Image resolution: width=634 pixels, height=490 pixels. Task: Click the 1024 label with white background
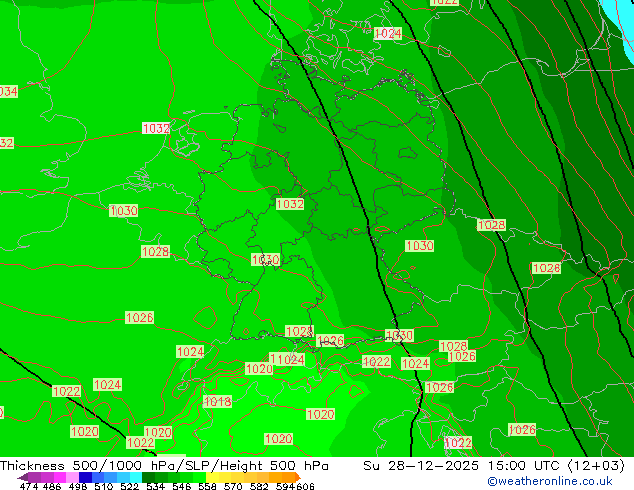pyautogui.click(x=388, y=33)
